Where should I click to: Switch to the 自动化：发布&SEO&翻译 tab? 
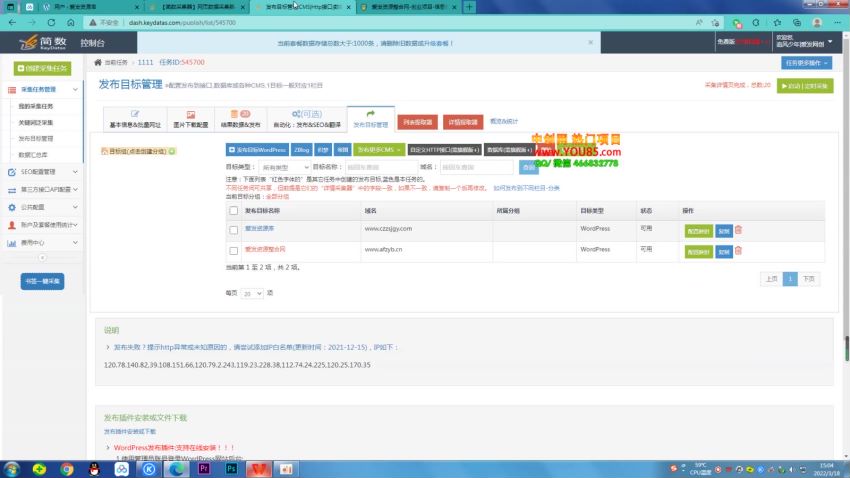coord(307,119)
